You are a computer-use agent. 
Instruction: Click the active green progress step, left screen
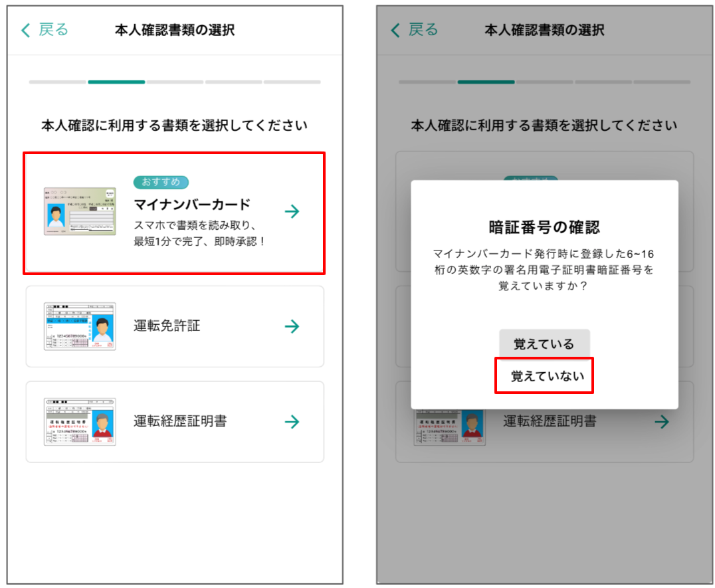(116, 82)
